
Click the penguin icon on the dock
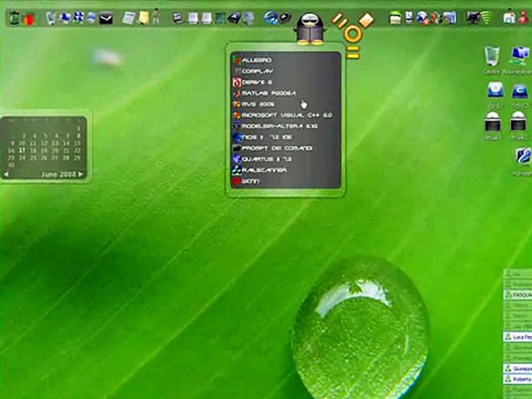309,28
